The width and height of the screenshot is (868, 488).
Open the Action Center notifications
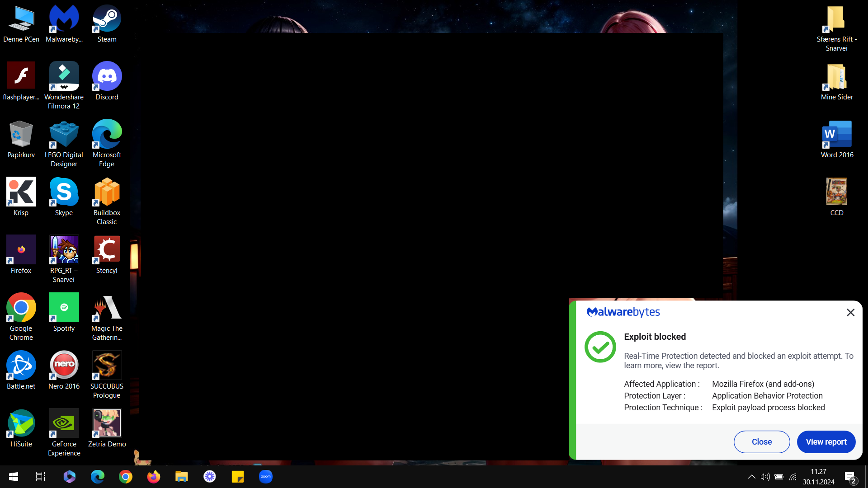(850, 477)
